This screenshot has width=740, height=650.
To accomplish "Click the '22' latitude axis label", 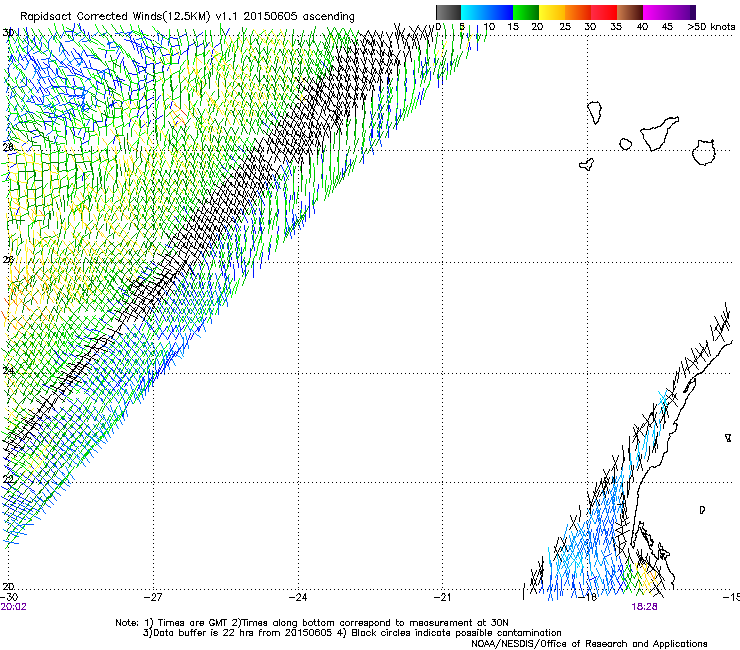I will (x=8, y=479).
